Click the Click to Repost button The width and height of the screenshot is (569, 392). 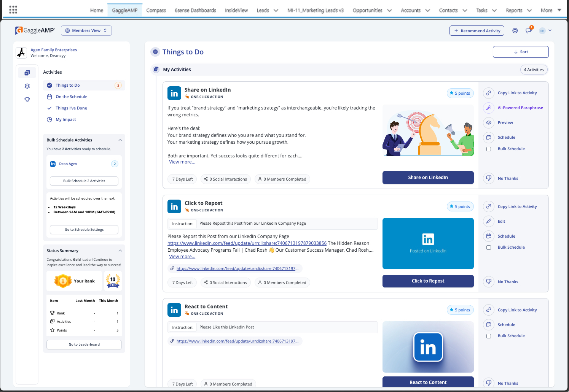coord(428,281)
